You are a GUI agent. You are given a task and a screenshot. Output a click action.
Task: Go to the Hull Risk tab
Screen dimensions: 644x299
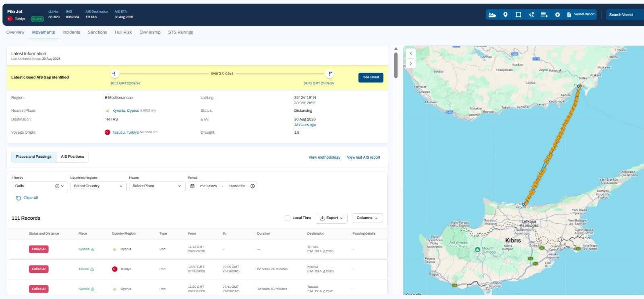123,32
